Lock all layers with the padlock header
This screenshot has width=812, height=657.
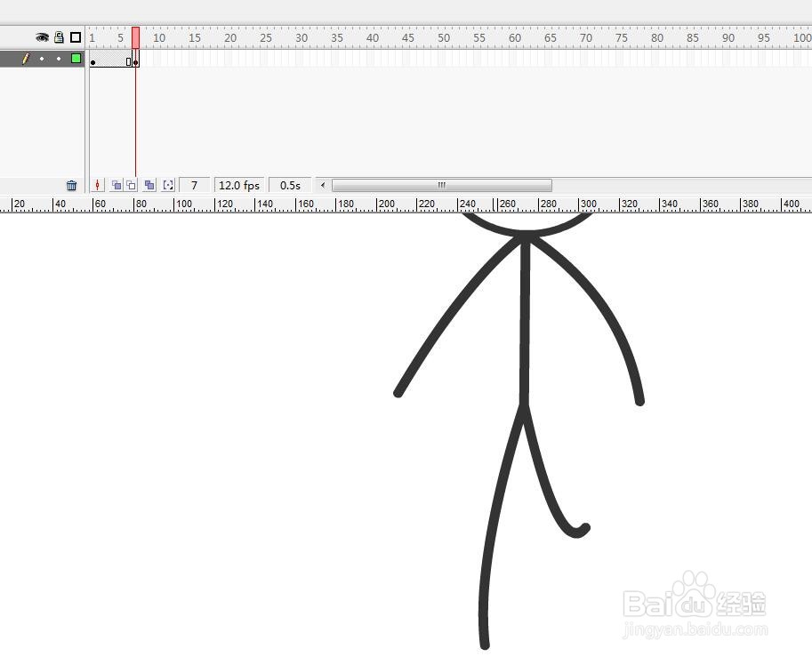tap(59, 37)
